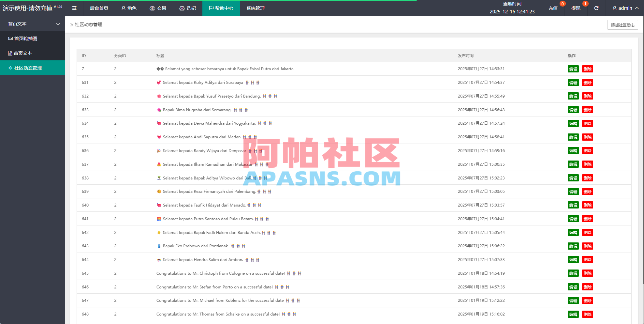644x324 pixels.
Task: Delete the Dewa Mahendra row 634
Action: tap(588, 123)
